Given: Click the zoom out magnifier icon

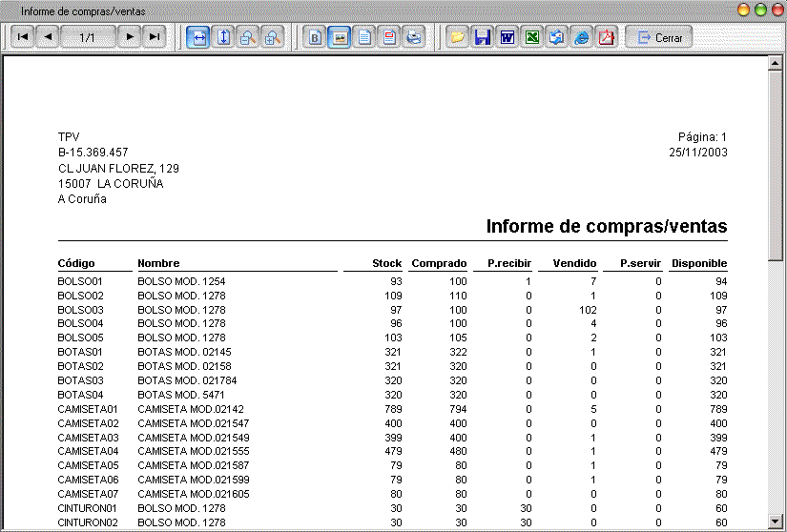Looking at the screenshot, I should pos(247,37).
